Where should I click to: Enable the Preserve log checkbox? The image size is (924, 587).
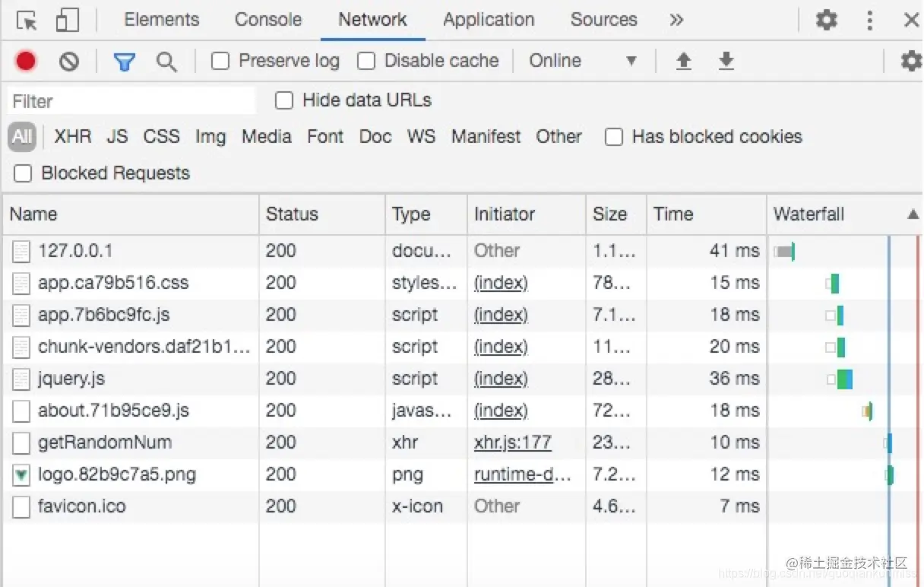[x=220, y=61]
